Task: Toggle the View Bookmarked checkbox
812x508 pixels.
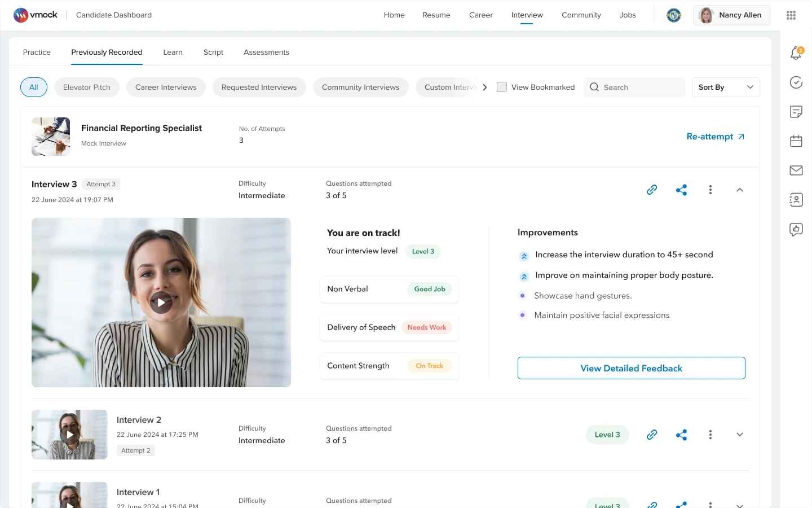Action: point(502,87)
